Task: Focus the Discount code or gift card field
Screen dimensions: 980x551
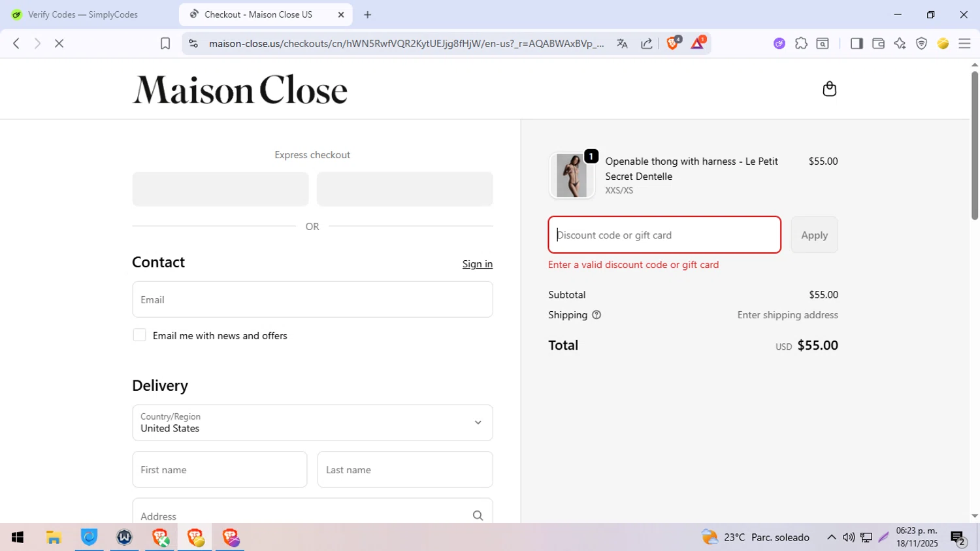Action: [664, 235]
